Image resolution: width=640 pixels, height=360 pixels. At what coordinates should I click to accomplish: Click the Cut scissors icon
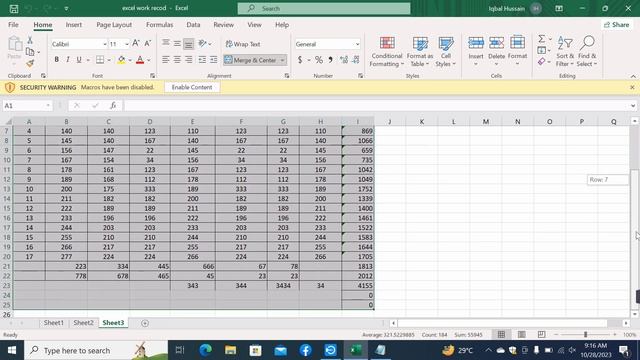pyautogui.click(x=30, y=40)
